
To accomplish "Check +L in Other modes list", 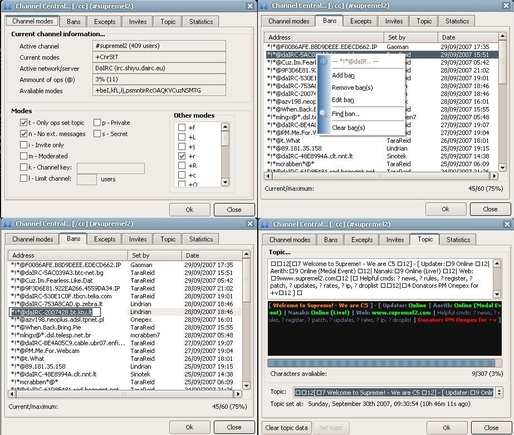I will (182, 137).
